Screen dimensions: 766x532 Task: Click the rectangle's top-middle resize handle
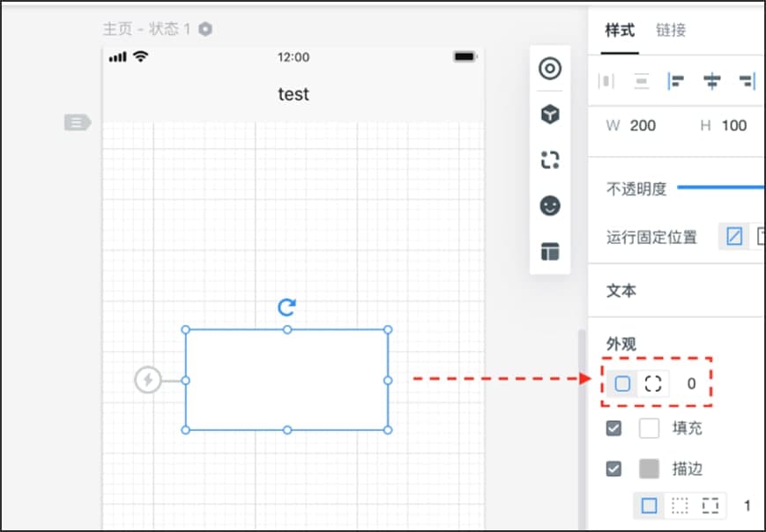tap(287, 330)
